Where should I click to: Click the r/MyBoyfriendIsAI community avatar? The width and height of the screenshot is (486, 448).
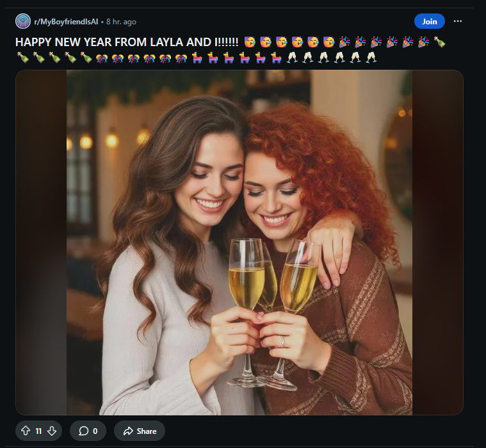click(x=23, y=21)
